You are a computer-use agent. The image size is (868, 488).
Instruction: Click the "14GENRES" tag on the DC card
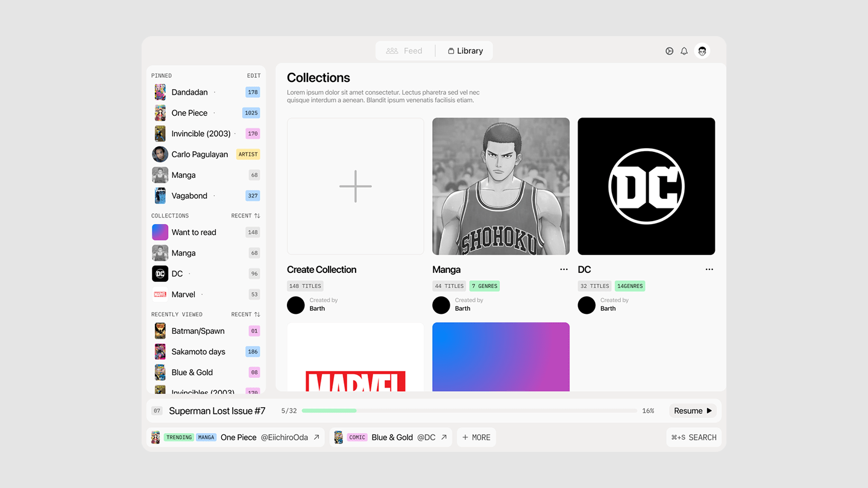coord(630,286)
